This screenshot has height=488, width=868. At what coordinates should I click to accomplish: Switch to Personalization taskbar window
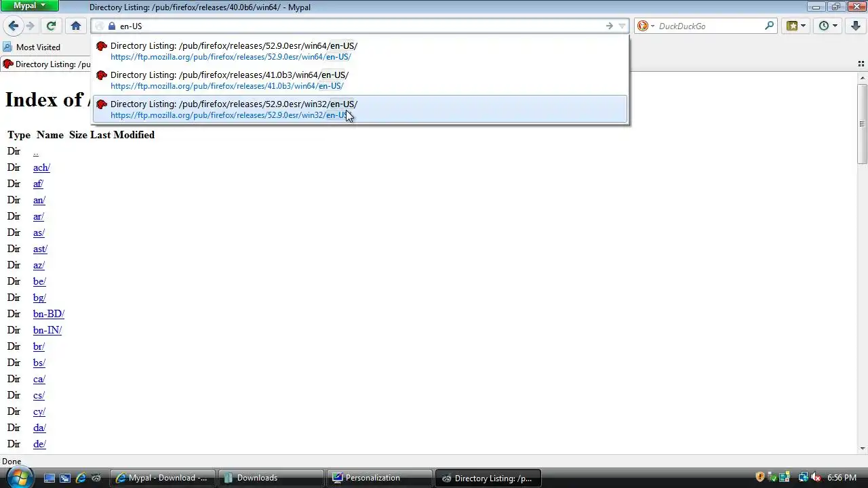pos(380,478)
